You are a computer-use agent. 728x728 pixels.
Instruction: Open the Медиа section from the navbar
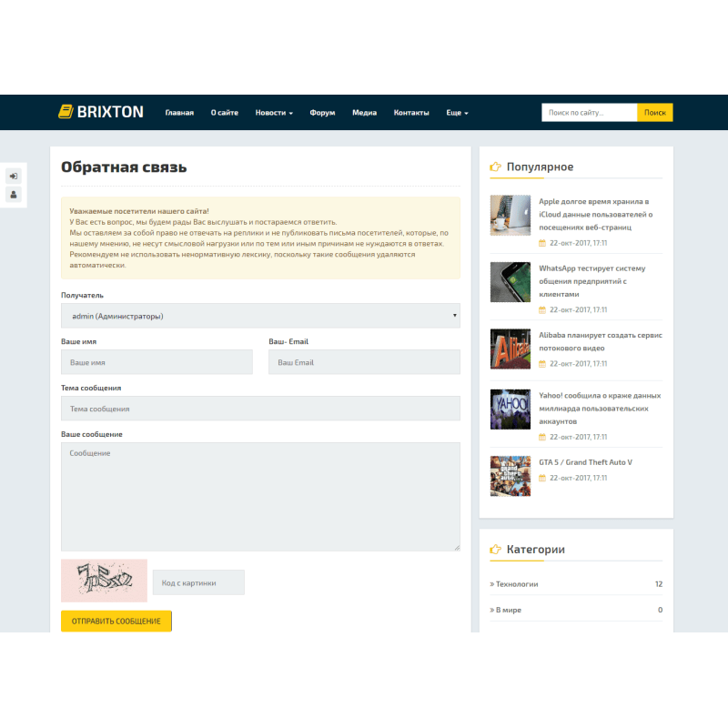pyautogui.click(x=364, y=113)
